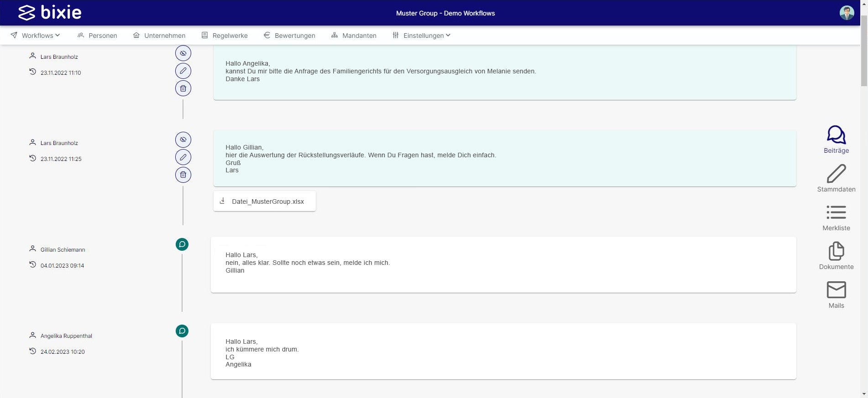868x398 pixels.
Task: Open Stammdaten pencil icon in sidebar
Action: click(836, 174)
